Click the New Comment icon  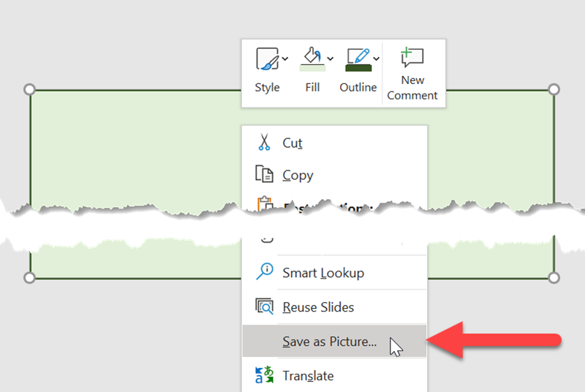click(x=412, y=57)
